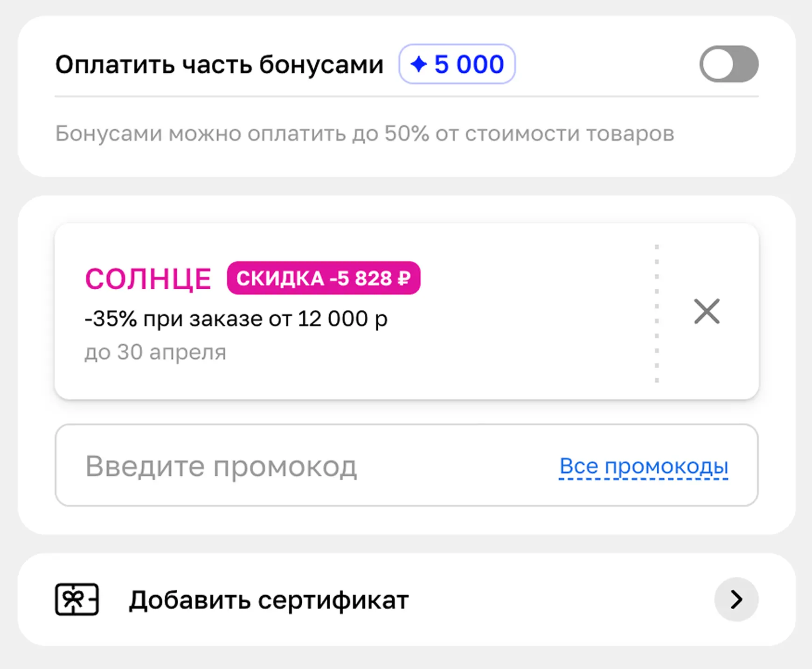Open the applied promocode card

[326, 310]
